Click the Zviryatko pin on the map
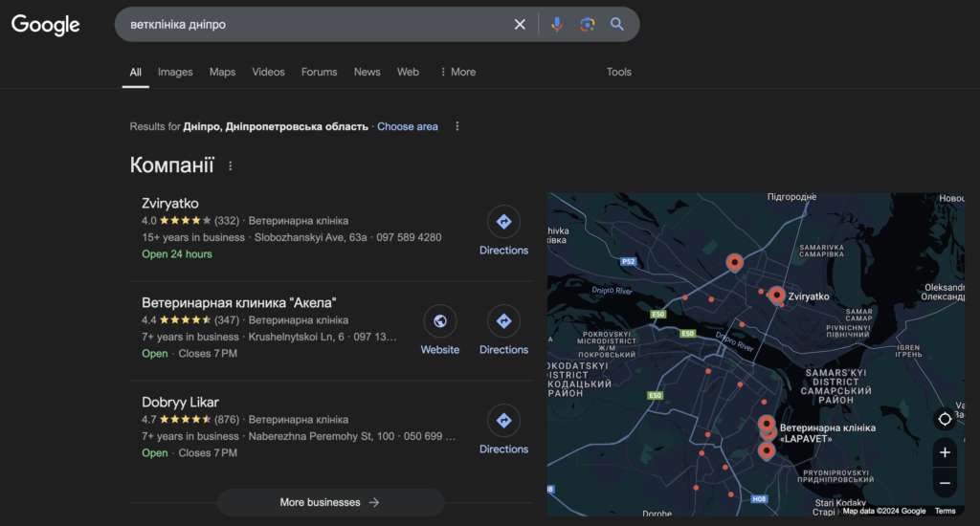 point(776,295)
